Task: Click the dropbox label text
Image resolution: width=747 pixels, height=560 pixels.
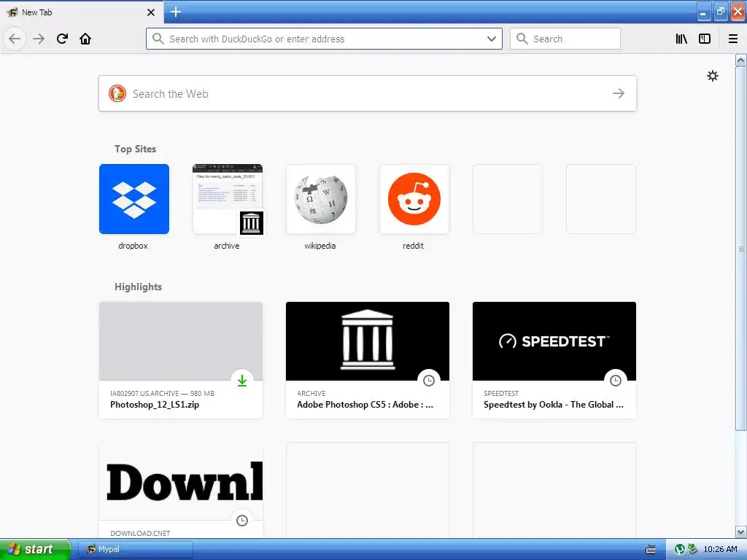Action: [133, 246]
